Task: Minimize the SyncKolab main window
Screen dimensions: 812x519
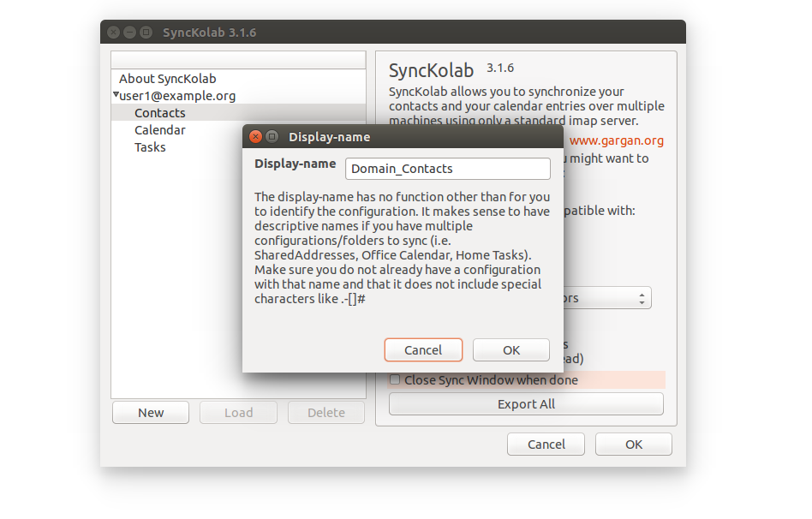Action: 129,33
